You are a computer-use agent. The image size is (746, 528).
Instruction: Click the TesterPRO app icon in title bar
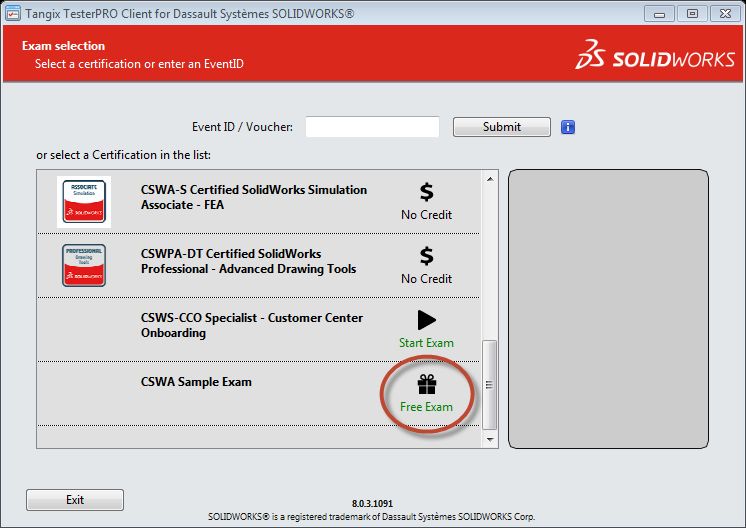(x=12, y=13)
